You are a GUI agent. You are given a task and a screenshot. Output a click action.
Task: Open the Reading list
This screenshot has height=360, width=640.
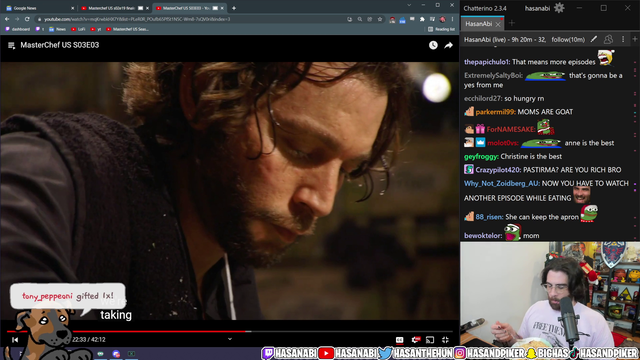[441, 29]
